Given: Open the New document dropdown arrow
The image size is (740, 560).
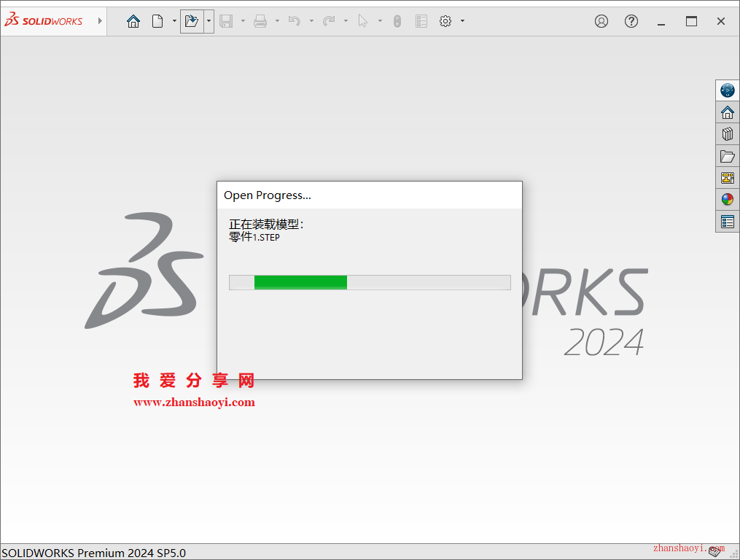Looking at the screenshot, I should pyautogui.click(x=174, y=20).
